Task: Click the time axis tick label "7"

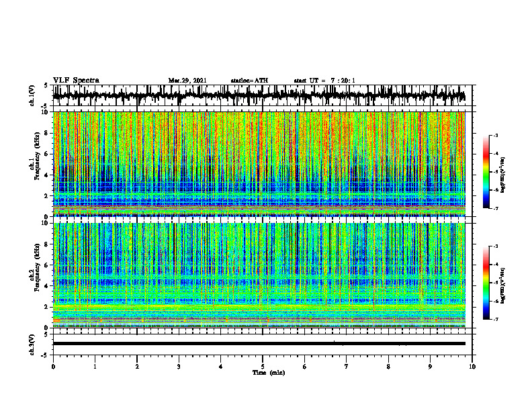Action: (347, 367)
